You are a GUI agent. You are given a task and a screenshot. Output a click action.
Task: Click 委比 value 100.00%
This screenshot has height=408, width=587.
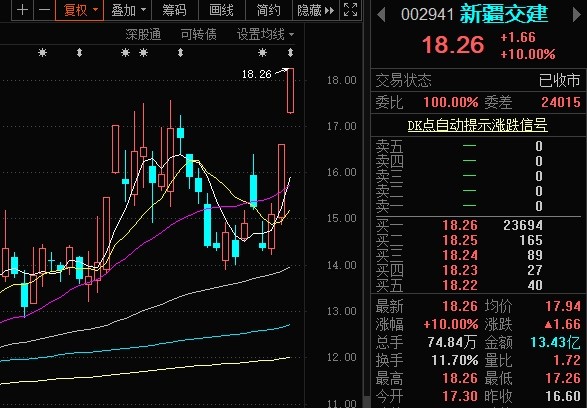click(x=451, y=102)
